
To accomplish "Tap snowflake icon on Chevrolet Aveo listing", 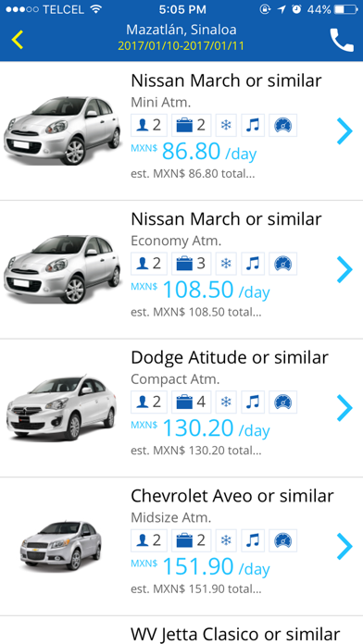I will coord(226,540).
